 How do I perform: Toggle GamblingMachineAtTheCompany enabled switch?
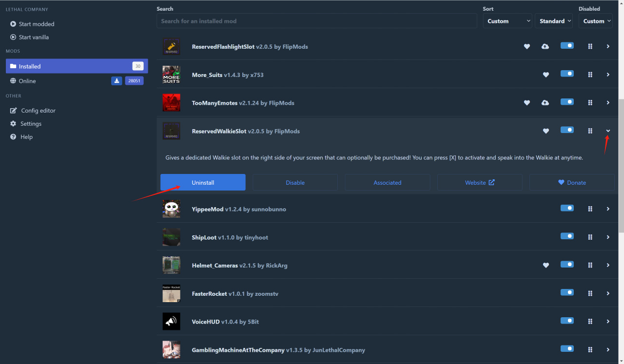tap(567, 348)
